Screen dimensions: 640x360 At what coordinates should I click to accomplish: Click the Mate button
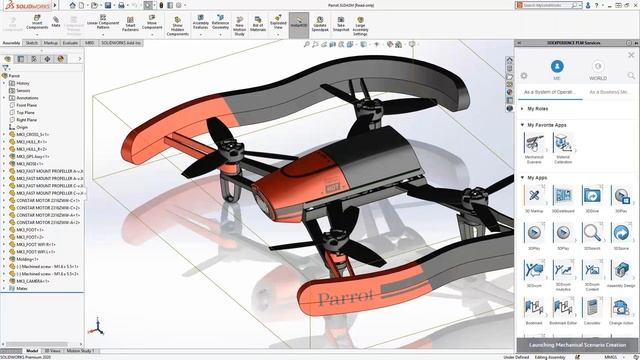pos(56,22)
